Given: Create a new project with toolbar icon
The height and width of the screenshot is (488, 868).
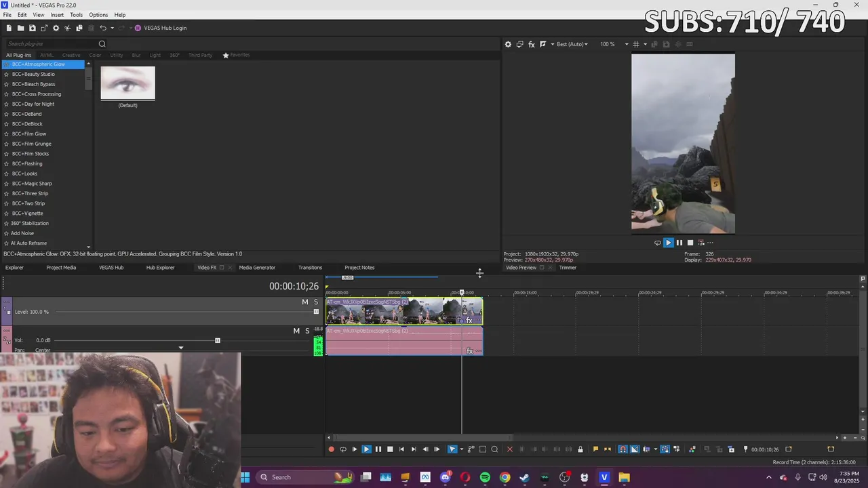Looking at the screenshot, I should [x=9, y=28].
